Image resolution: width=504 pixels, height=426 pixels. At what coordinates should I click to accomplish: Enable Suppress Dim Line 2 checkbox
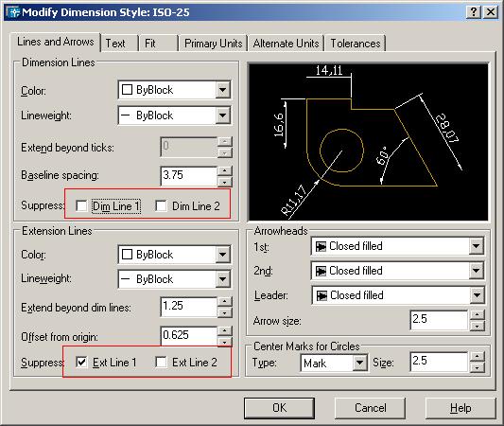click(161, 206)
